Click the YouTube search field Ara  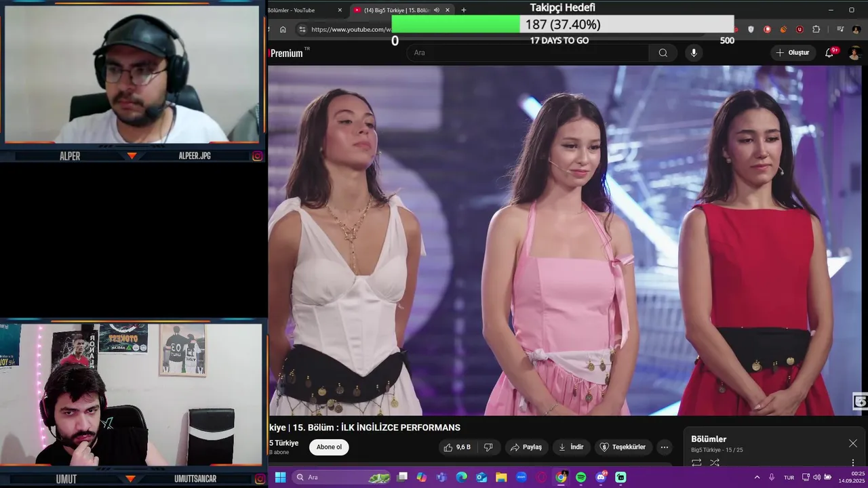tap(528, 53)
